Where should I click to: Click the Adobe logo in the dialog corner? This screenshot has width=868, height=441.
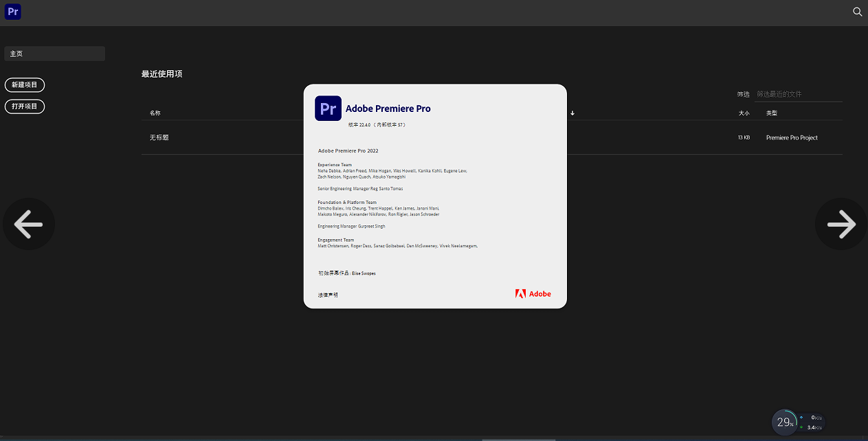533,293
